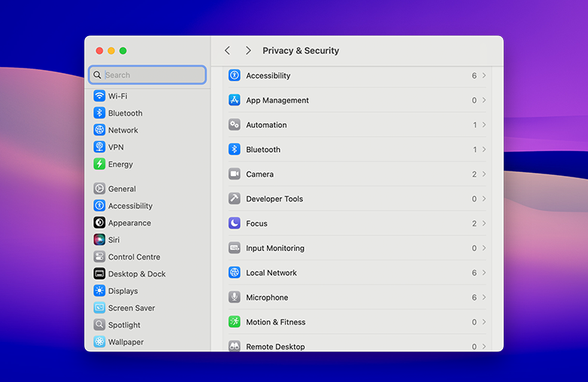This screenshot has height=382, width=588.
Task: Select the 'Wallpaper' sidebar label
Action: (126, 342)
